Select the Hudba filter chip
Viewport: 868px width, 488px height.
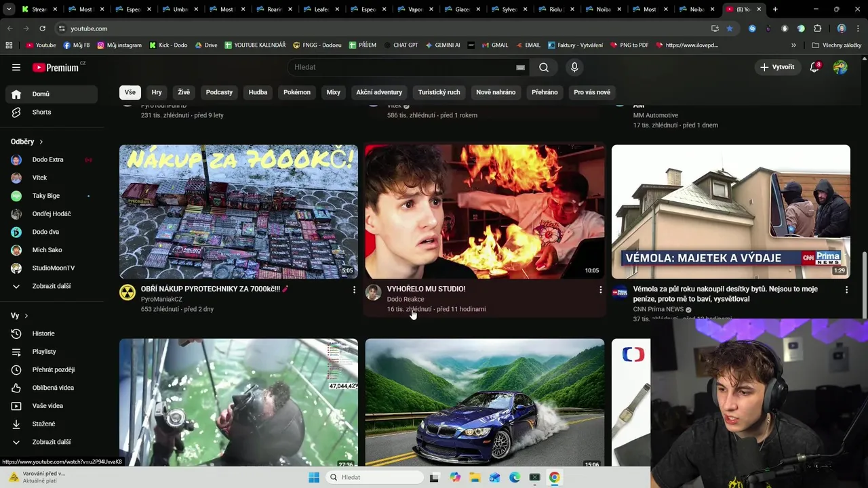click(258, 92)
